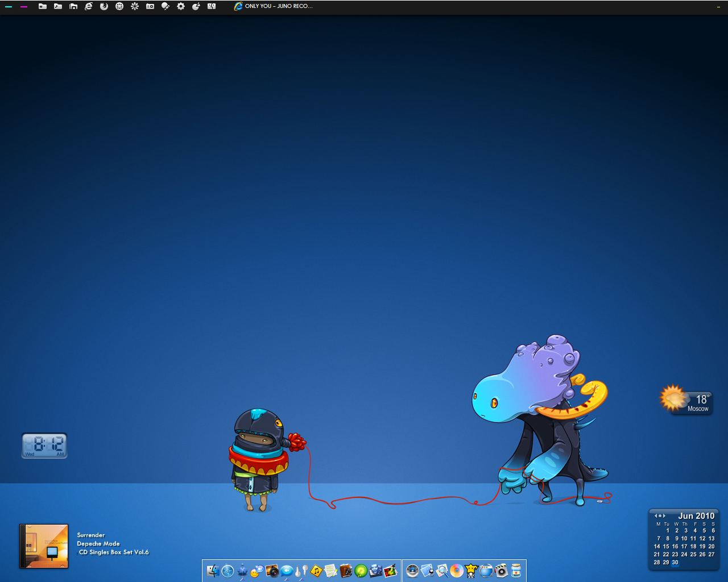Image resolution: width=728 pixels, height=582 pixels.
Task: Open the camera icon in the top bar
Action: pyautogui.click(x=150, y=6)
